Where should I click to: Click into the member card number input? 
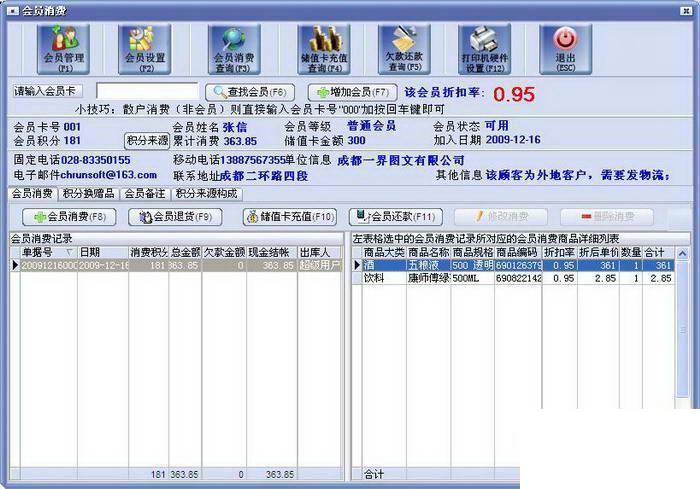(147, 91)
